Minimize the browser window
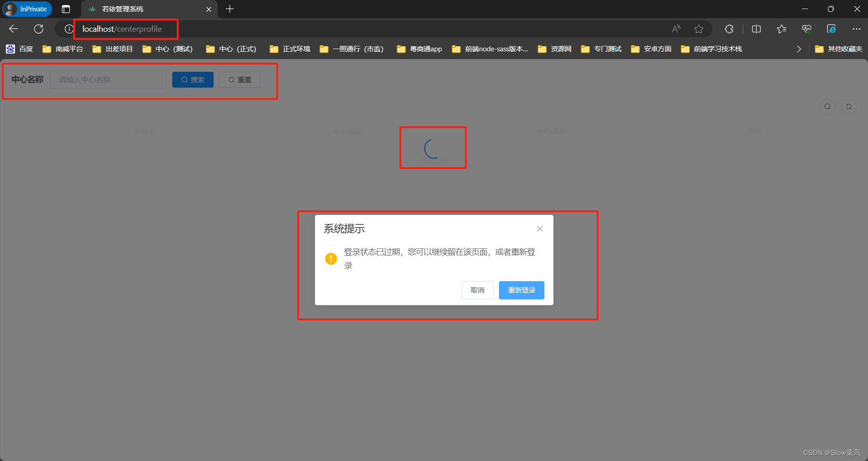This screenshot has height=461, width=868. pos(805,9)
